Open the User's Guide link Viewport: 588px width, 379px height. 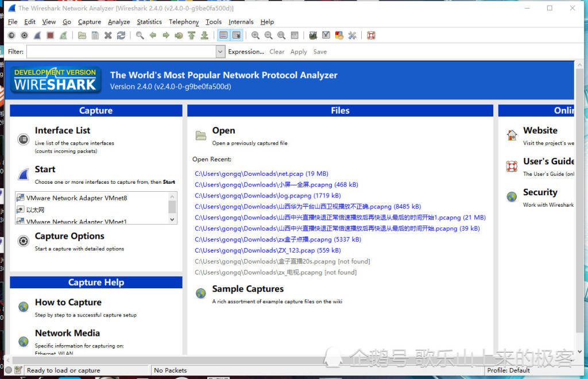coord(548,161)
